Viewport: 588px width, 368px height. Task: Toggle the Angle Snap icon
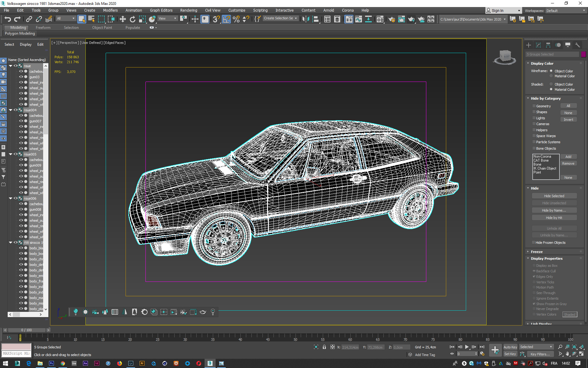(x=226, y=19)
